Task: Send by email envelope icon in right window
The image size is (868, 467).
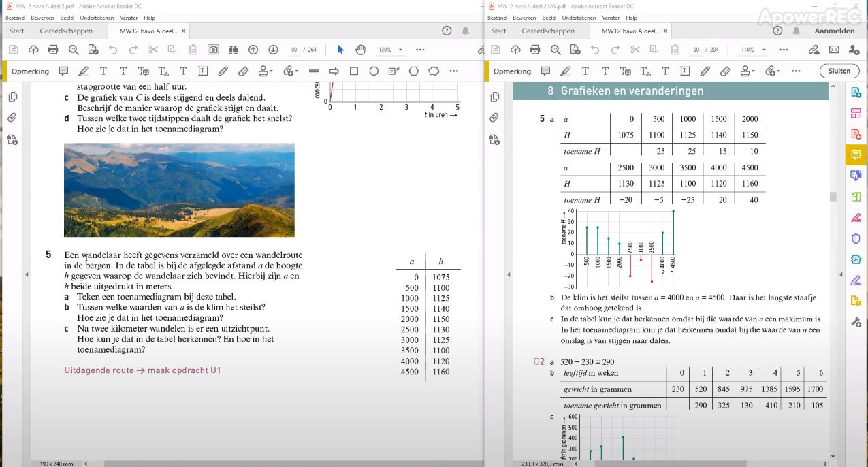Action: point(834,50)
